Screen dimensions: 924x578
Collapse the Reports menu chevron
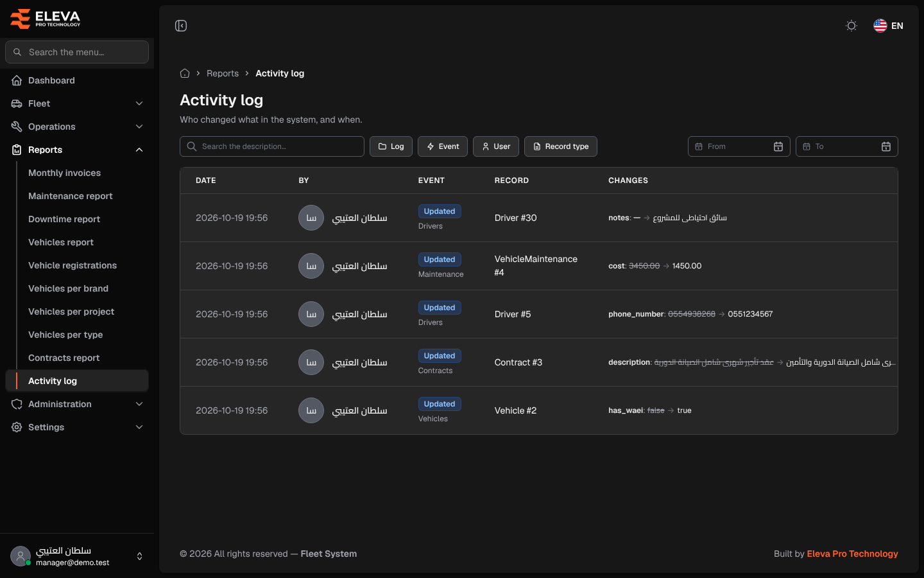[x=139, y=150]
